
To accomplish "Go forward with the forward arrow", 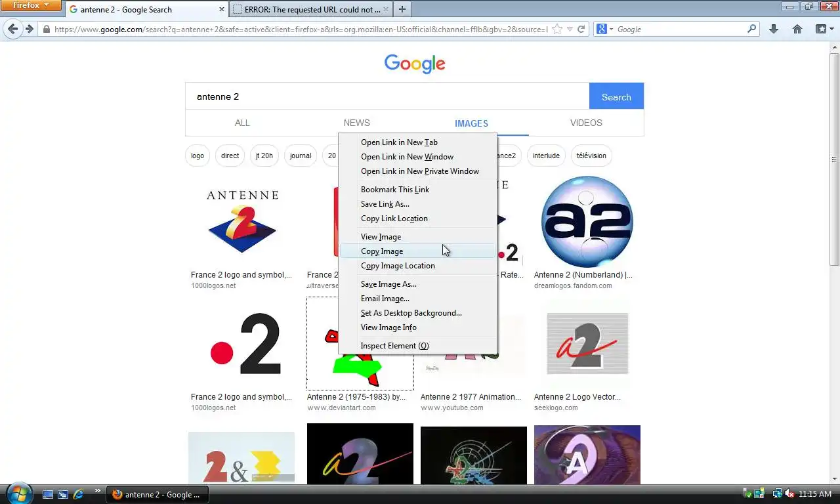I will pos(30,29).
